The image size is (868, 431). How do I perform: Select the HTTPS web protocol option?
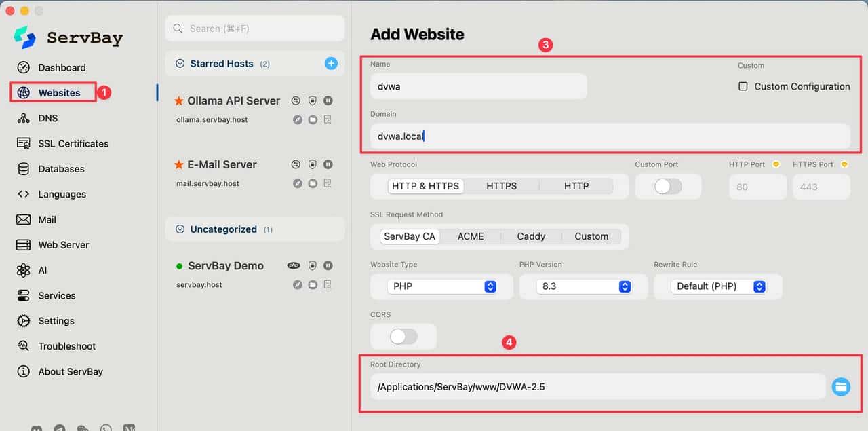pos(501,186)
